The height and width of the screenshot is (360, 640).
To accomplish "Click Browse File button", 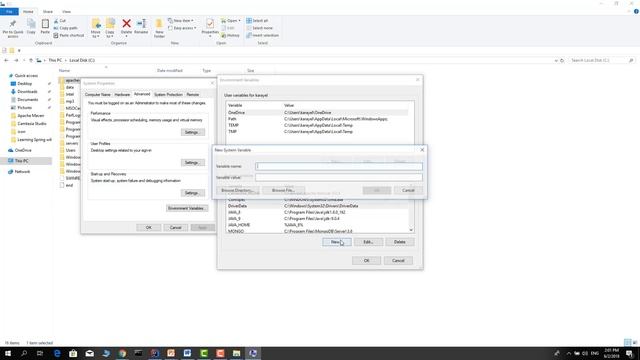I will click(x=283, y=191).
